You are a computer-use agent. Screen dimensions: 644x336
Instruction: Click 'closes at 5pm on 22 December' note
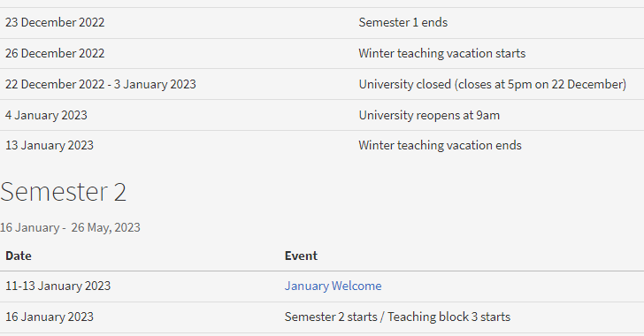(540, 84)
